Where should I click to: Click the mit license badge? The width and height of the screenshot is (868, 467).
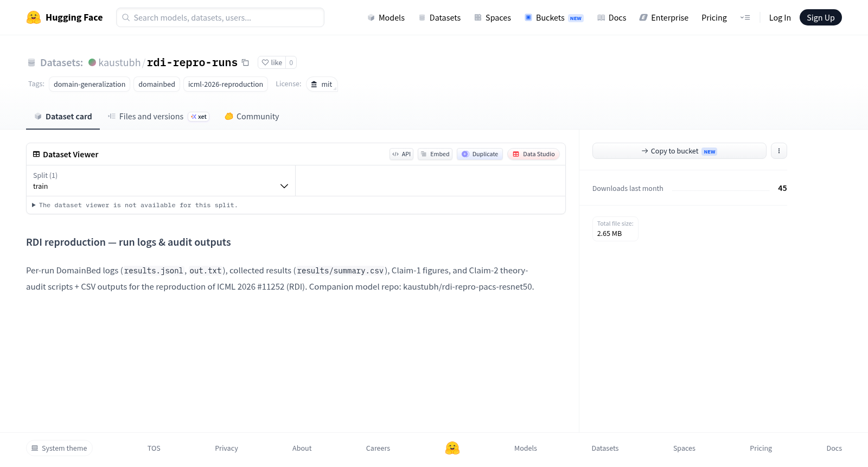[x=322, y=84]
